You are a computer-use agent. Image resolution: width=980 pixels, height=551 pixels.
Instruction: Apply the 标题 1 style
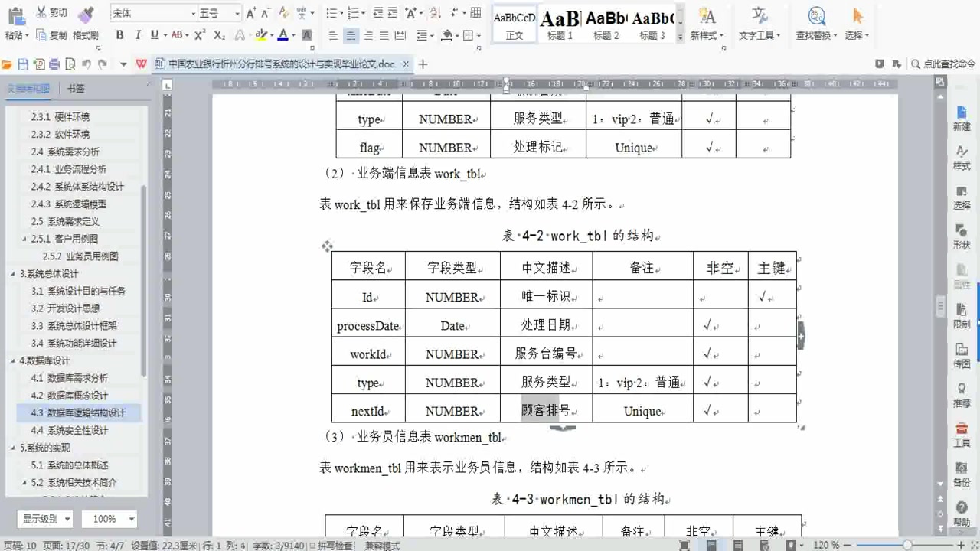pyautogui.click(x=560, y=24)
